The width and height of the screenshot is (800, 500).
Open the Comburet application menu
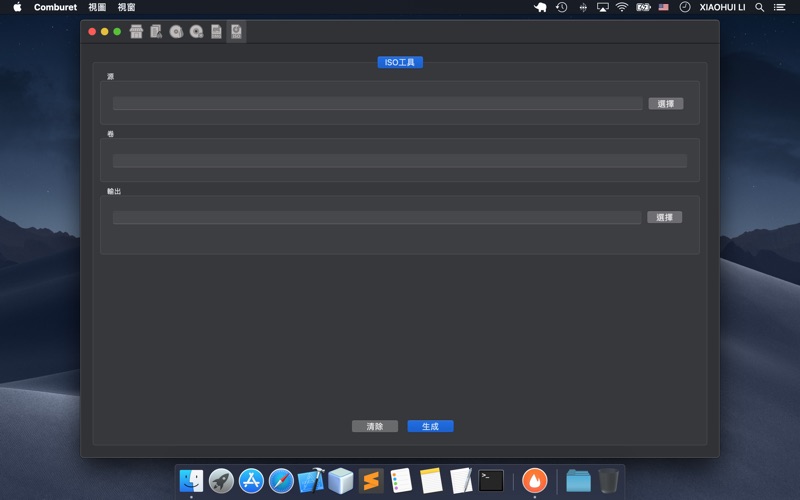coord(55,7)
